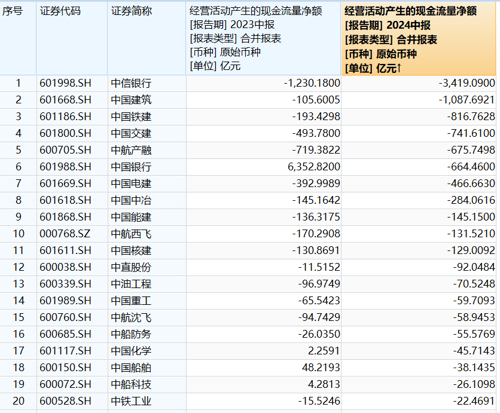Select stock code 601186.SH

click(x=65, y=117)
